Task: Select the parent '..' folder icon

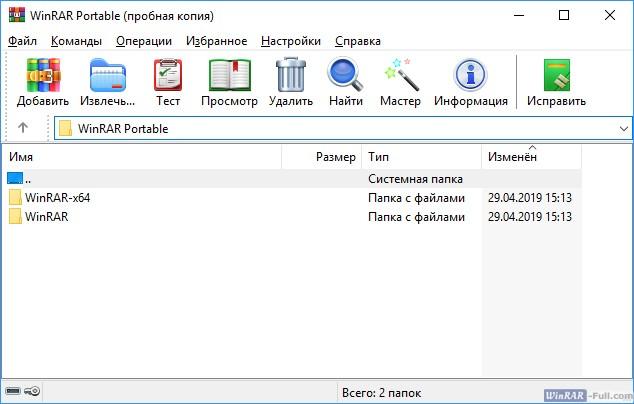Action: 15,178
